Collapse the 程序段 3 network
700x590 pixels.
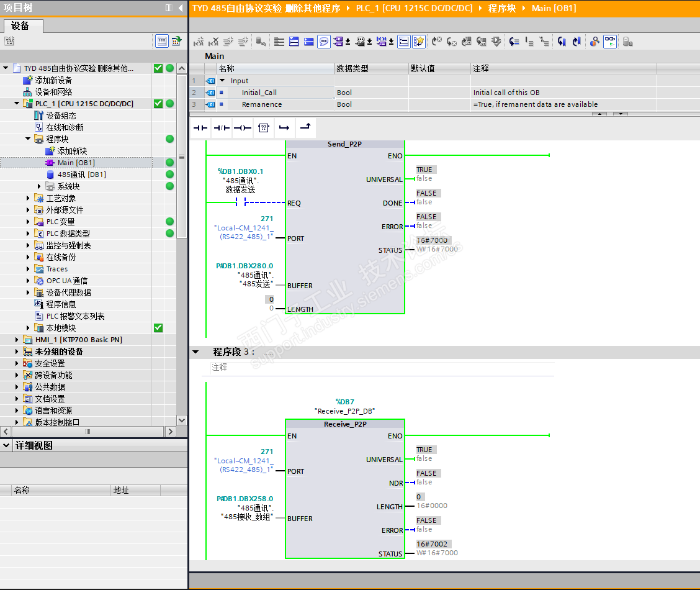click(195, 352)
